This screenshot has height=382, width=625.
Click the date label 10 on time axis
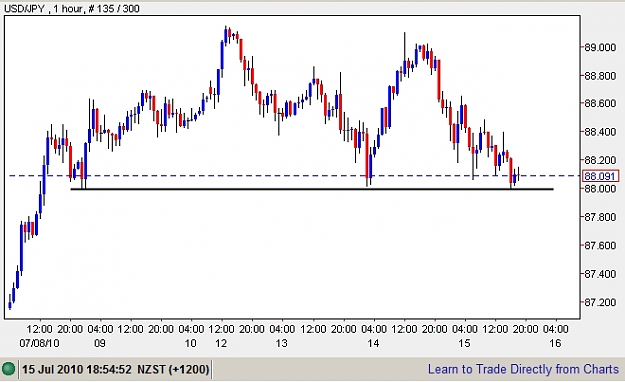[191, 343]
